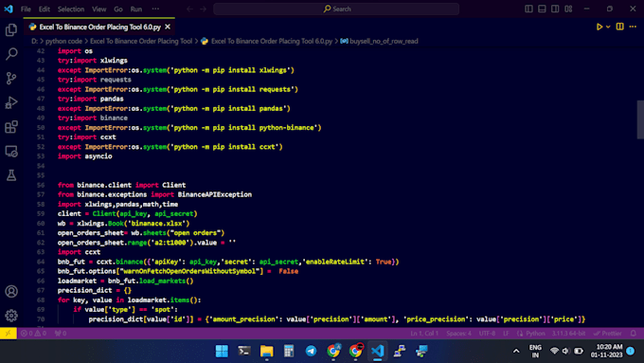
Task: Expand the Run Python File dropdown arrow
Action: pos(608,27)
